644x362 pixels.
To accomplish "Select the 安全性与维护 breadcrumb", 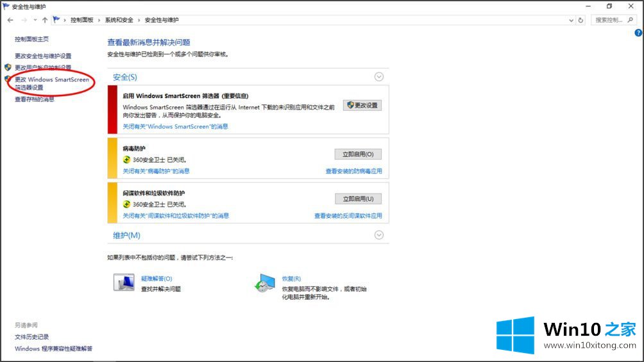I will click(x=162, y=20).
